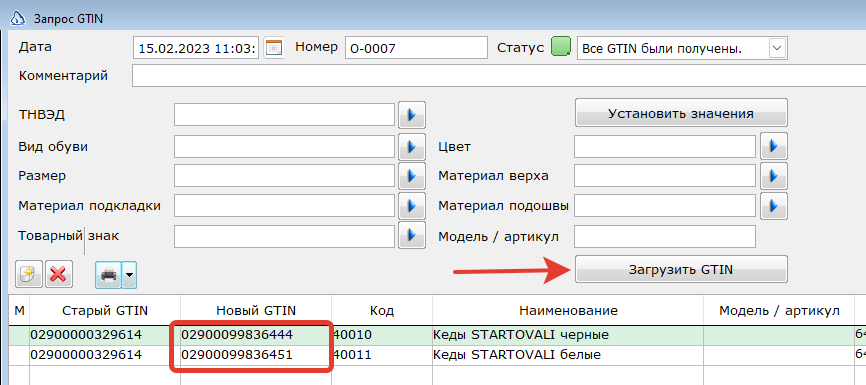Image resolution: width=866 pixels, height=385 pixels.
Task: Open the Статус dropdown list
Action: [x=777, y=48]
